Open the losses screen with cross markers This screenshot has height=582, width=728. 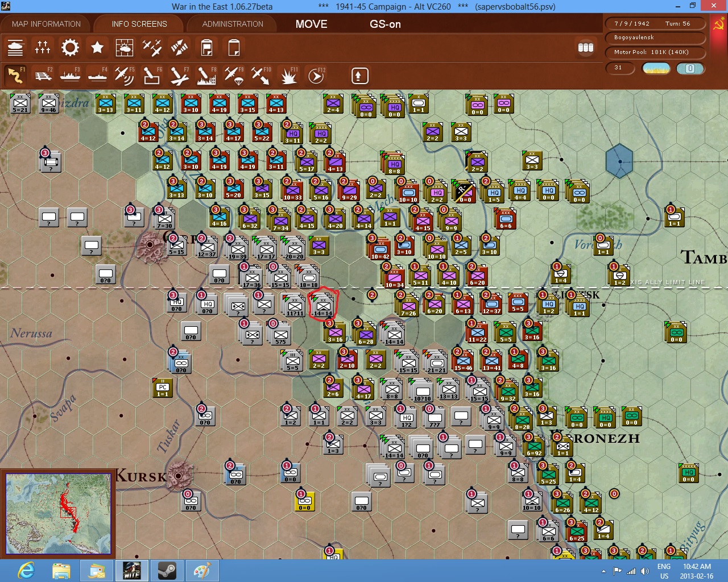tap(43, 48)
